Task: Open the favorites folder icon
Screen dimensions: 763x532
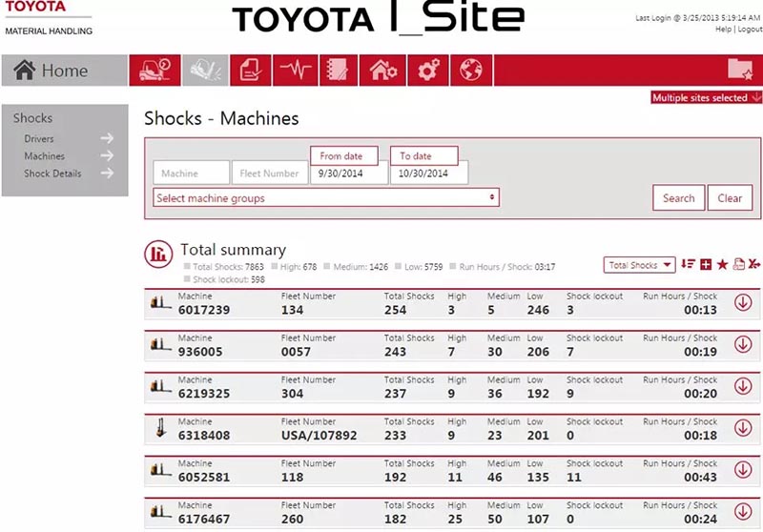Action: [x=740, y=70]
